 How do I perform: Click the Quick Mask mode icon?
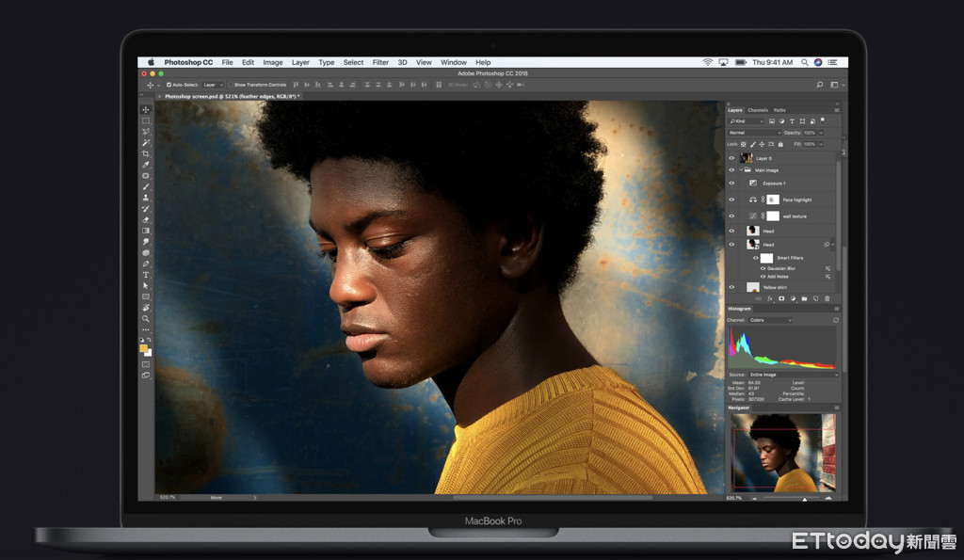click(x=146, y=364)
